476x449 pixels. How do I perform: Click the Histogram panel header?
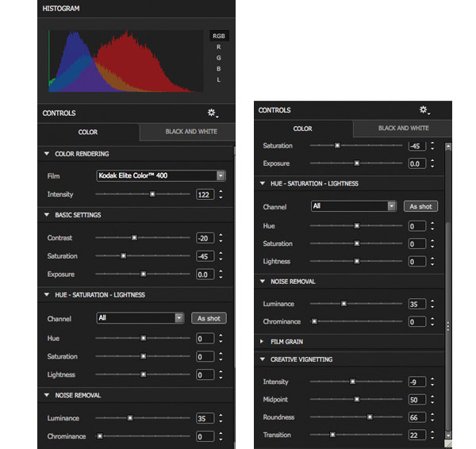(x=136, y=9)
